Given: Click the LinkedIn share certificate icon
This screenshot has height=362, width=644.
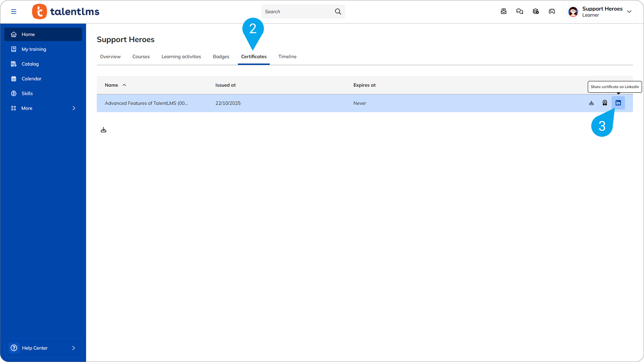Looking at the screenshot, I should point(618,103).
